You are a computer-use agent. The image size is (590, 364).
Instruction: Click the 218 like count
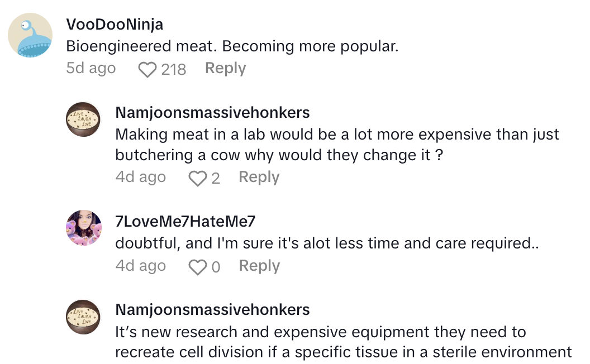(x=173, y=69)
